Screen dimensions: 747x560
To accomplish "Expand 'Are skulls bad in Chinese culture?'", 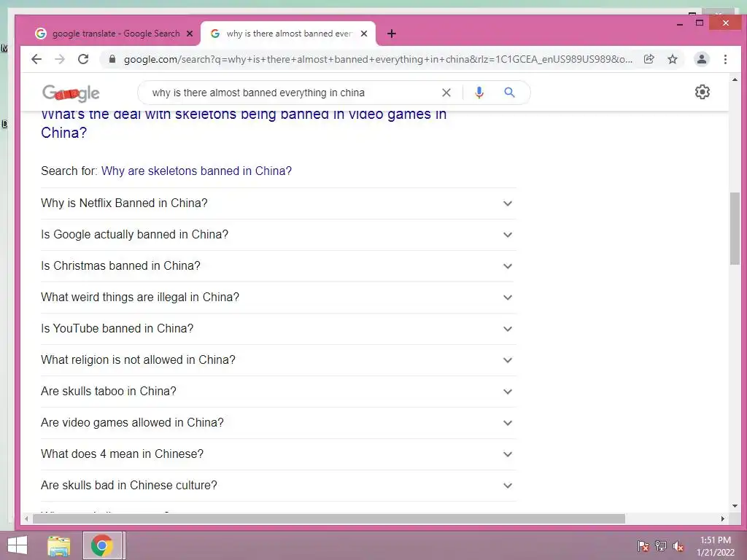I will point(278,486).
